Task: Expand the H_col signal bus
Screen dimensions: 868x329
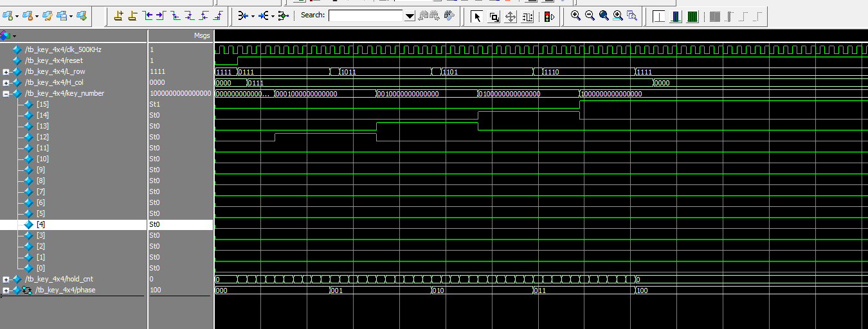Action: 6,83
